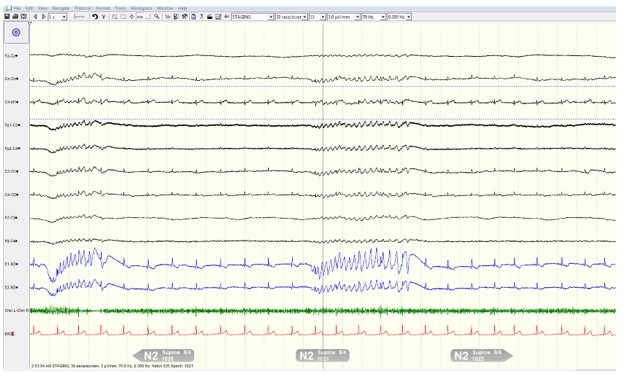Click the Print icon in toolbar
The height and width of the screenshot is (374, 623).
pos(15,17)
